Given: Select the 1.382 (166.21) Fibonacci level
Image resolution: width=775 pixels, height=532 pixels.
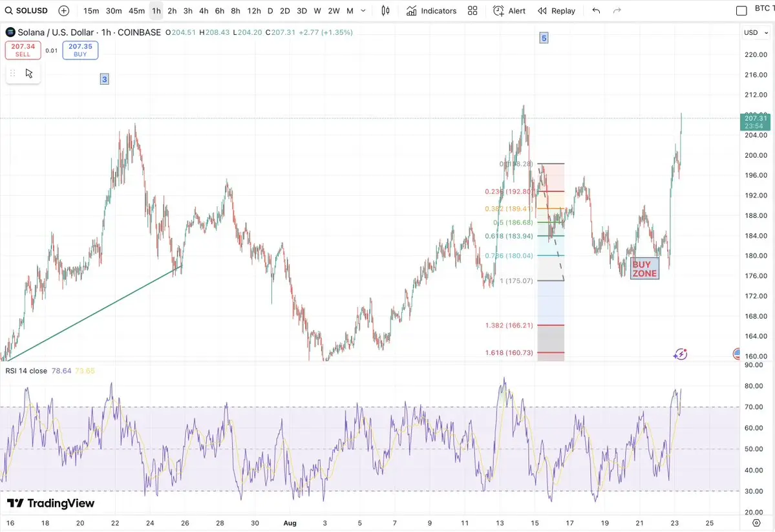Looking at the screenshot, I should click(x=509, y=325).
